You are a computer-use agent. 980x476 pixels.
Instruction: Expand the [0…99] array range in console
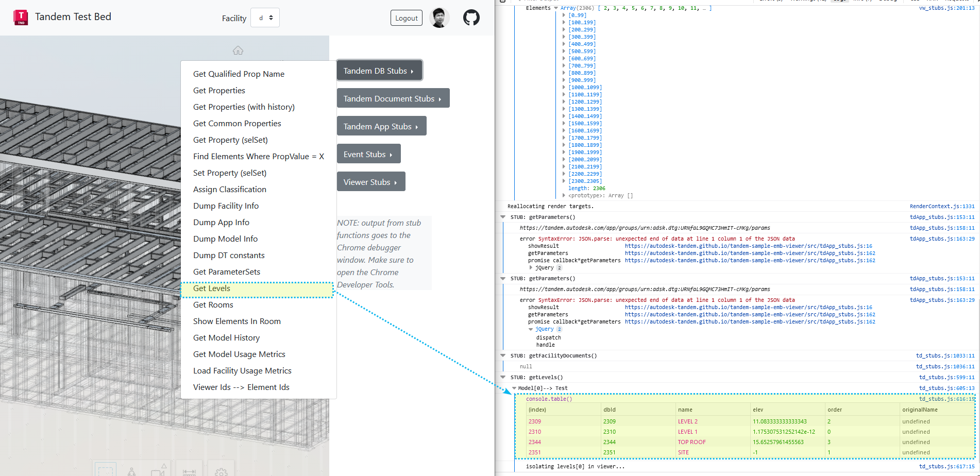564,15
